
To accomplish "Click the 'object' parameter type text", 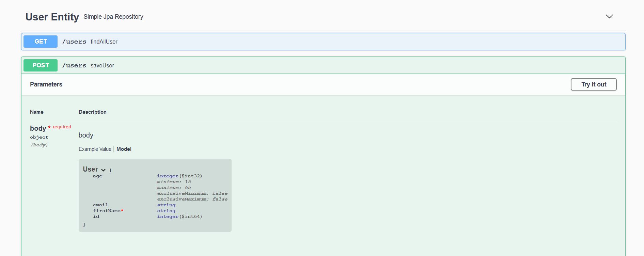I will [x=39, y=137].
